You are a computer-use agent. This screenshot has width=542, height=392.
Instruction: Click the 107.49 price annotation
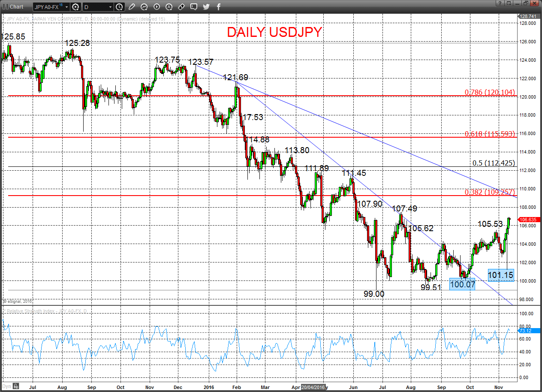pyautogui.click(x=405, y=209)
